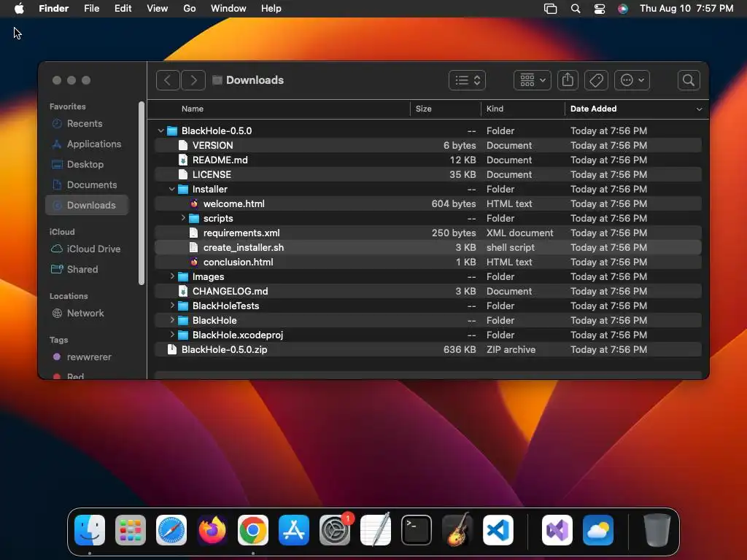Click the Share toolbar icon
The width and height of the screenshot is (747, 560).
[x=568, y=80]
